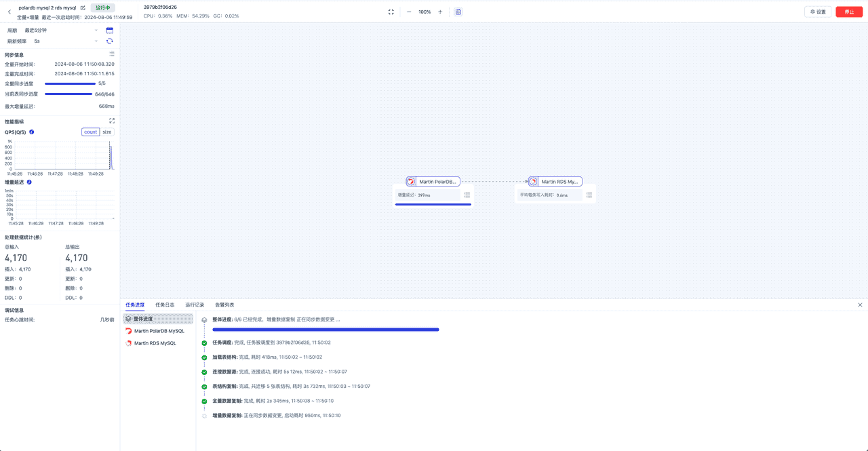This screenshot has height=451, width=868.
Task: Click the incremental delay progress bar
Action: point(433,204)
